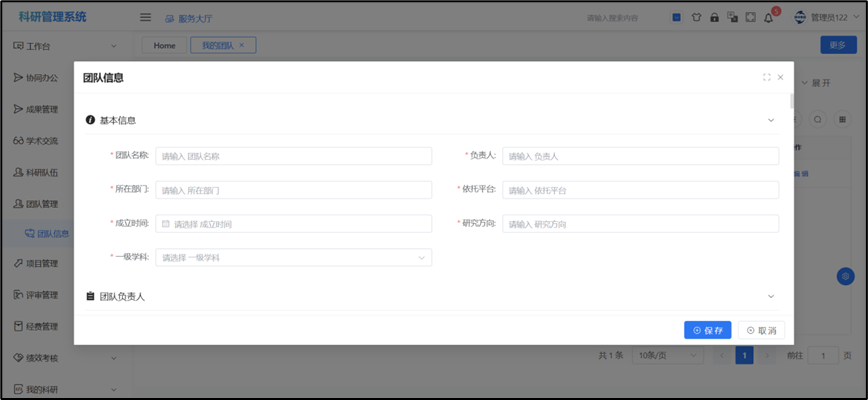
Task: Collapse the 基本信息 section
Action: [x=770, y=120]
